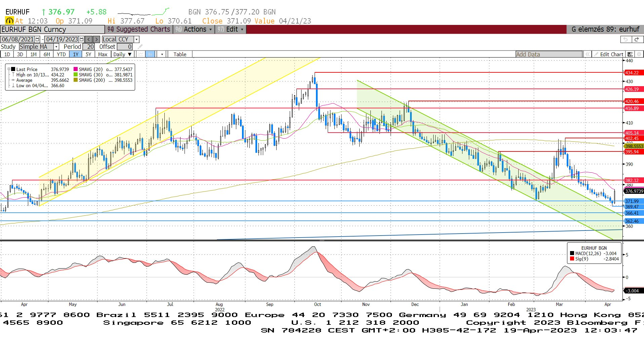The height and width of the screenshot is (349, 644).
Task: Switch to Table view
Action: pyautogui.click(x=180, y=54)
